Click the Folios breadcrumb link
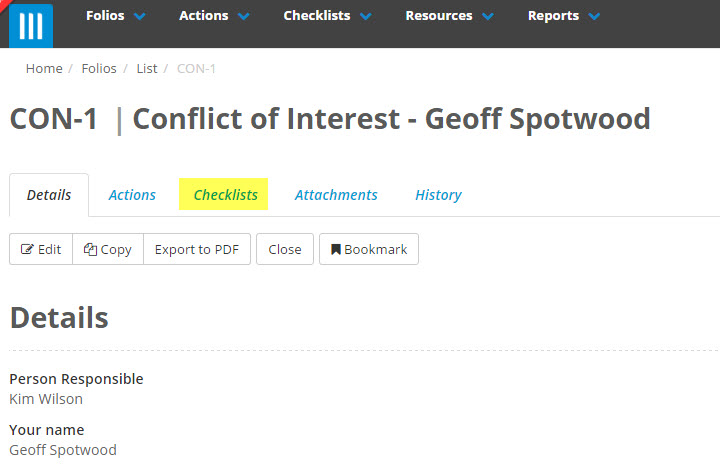720x468 pixels. pos(99,69)
